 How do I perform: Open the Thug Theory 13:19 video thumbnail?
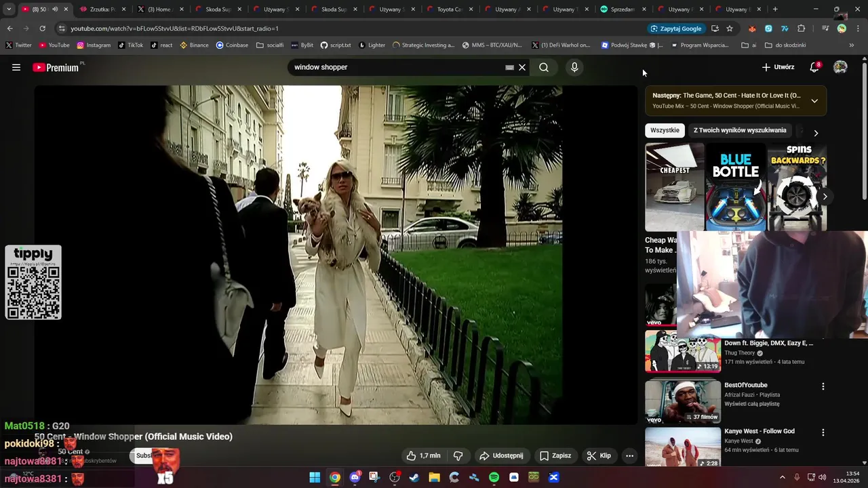pyautogui.click(x=683, y=352)
